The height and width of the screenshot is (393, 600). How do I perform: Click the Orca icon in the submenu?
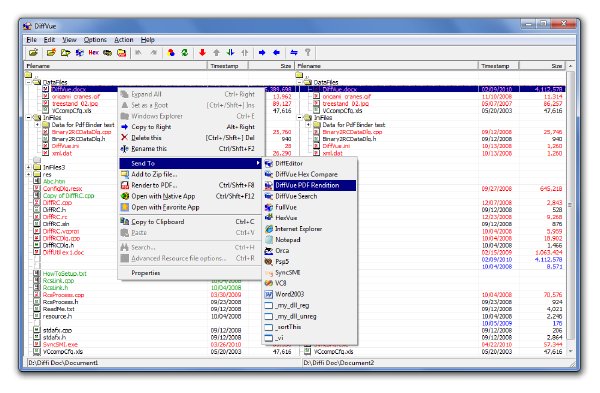point(269,251)
